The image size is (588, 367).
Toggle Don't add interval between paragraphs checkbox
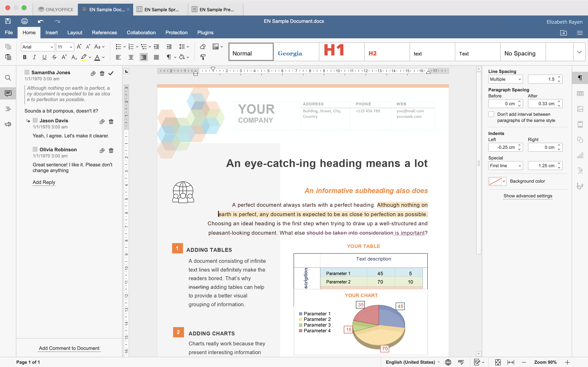[x=491, y=114]
